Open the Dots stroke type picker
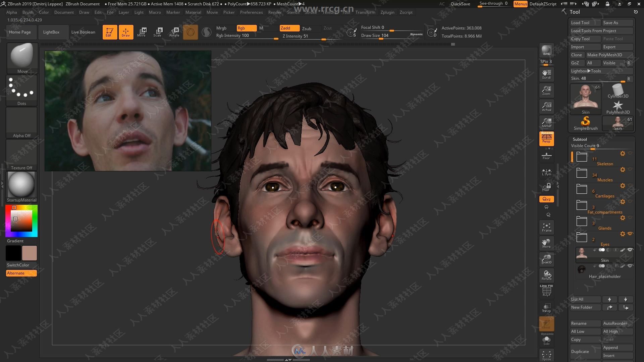Screen dimensions: 644x362 22,90
